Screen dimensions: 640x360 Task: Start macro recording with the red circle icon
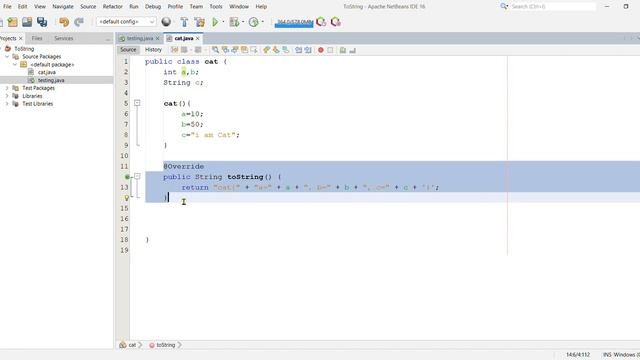[321, 50]
